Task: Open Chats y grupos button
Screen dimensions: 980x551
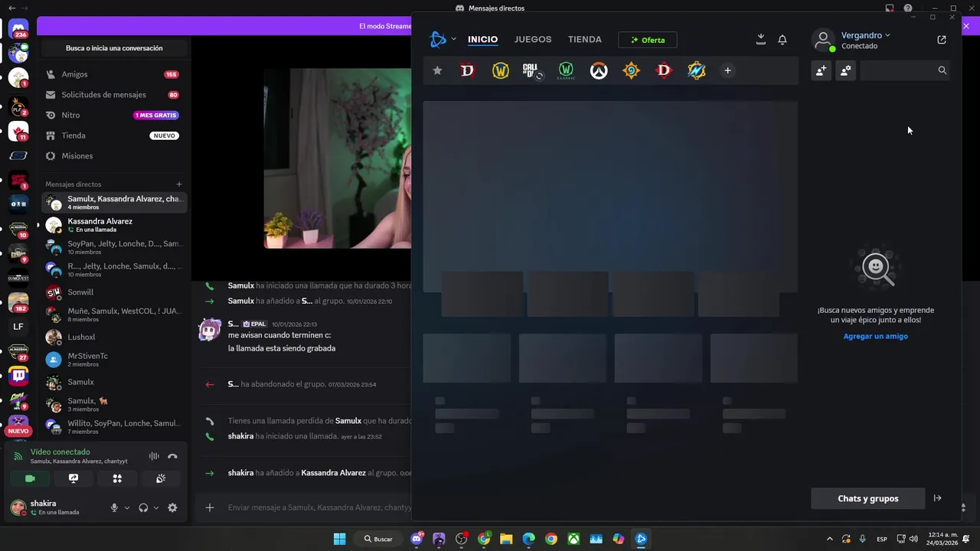Action: click(868, 498)
